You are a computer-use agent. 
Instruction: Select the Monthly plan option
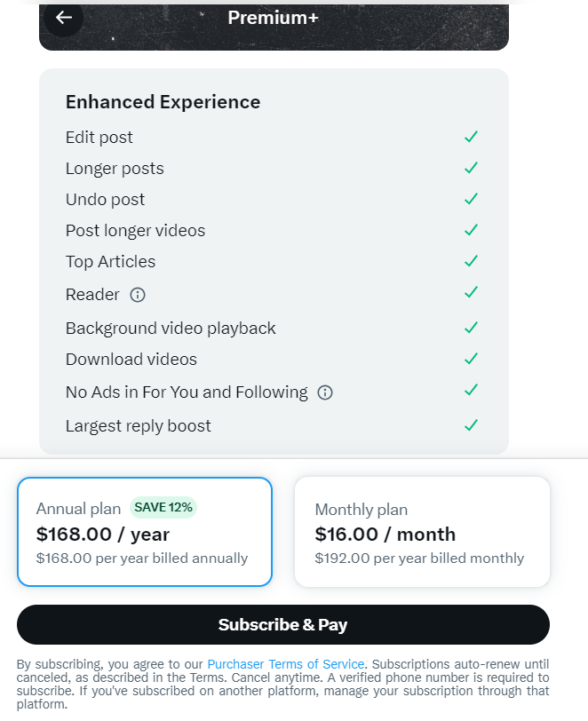(422, 532)
